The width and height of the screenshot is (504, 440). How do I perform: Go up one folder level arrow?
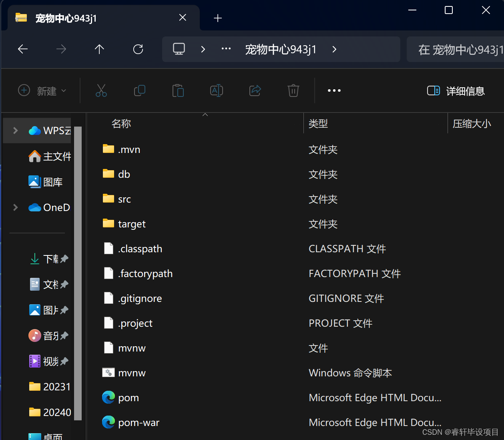(x=99, y=49)
